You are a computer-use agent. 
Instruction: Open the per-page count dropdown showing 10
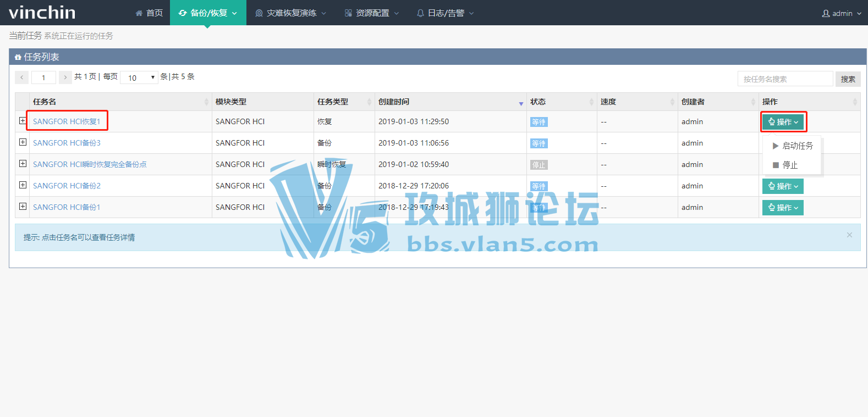(x=139, y=77)
